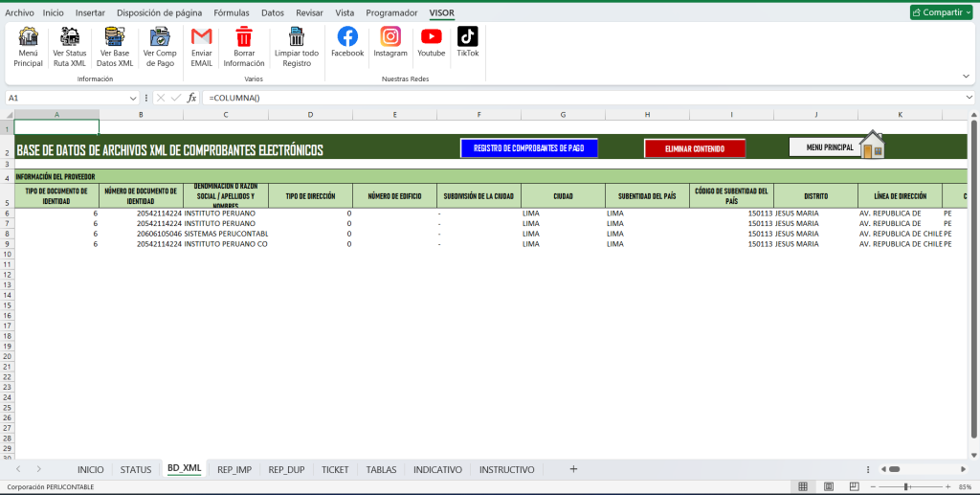
Task: Open Ver Base Datos XML icon
Action: tap(115, 37)
